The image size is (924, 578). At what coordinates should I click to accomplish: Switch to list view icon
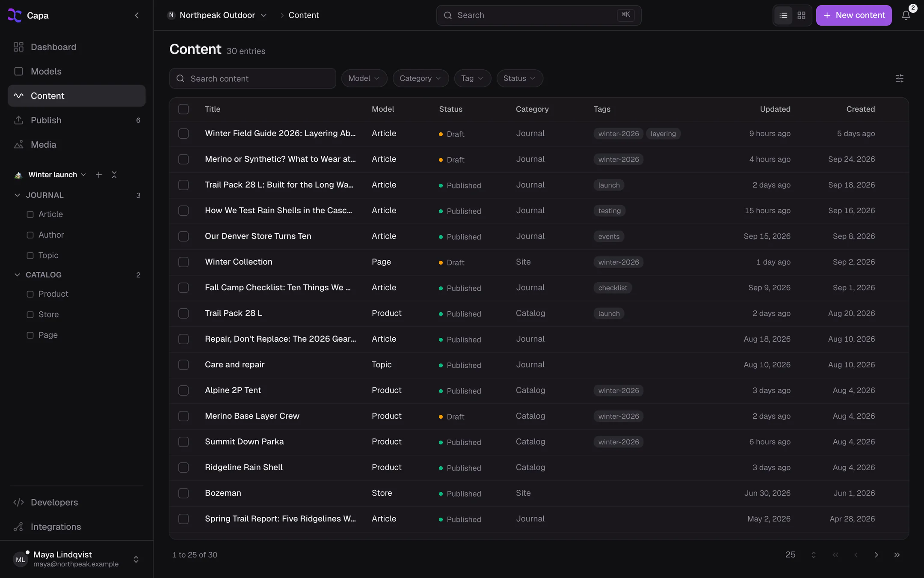click(783, 15)
